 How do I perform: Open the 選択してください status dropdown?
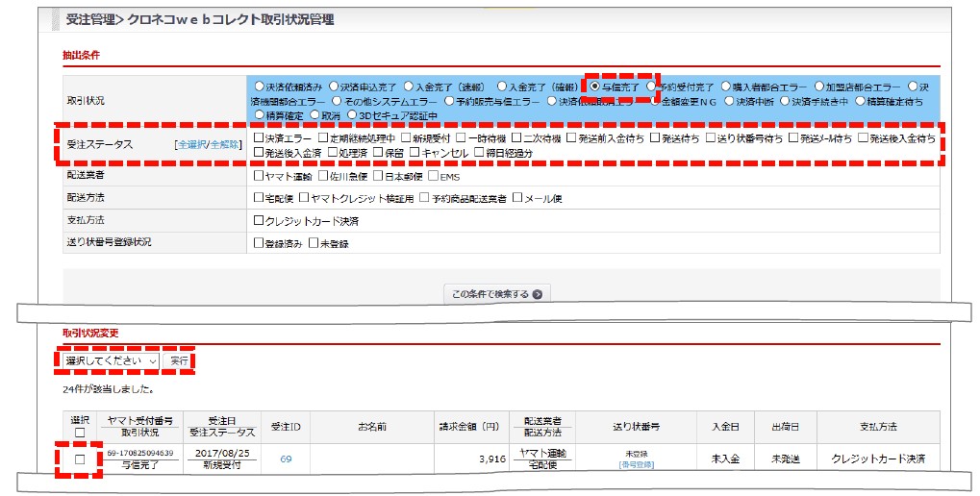[111, 360]
